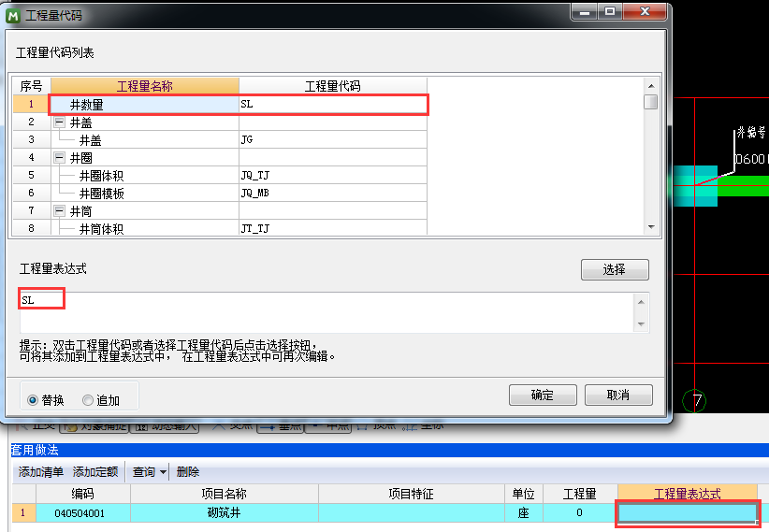The height and width of the screenshot is (532, 769).
Task: Click the code list scroll-up arrow
Action: pyautogui.click(x=651, y=85)
